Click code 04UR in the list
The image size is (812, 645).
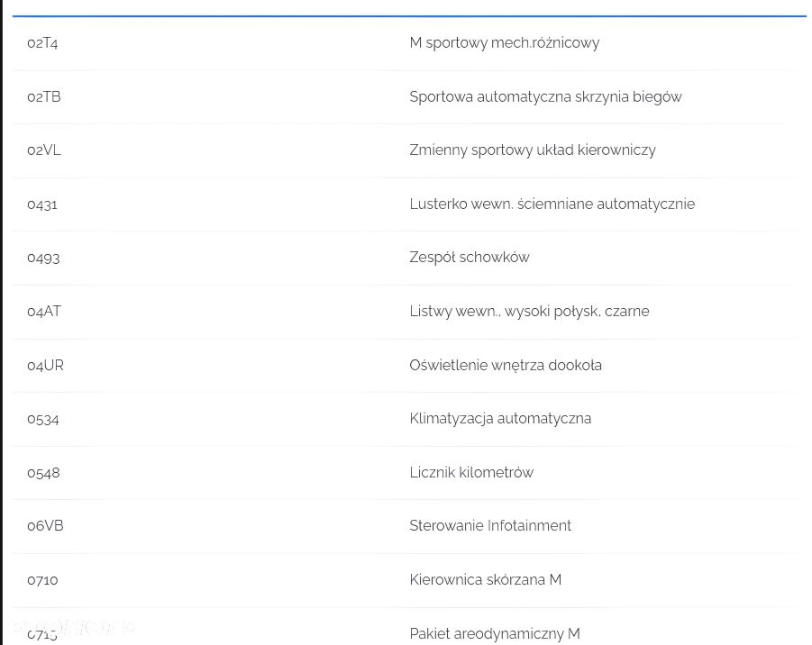coord(46,366)
